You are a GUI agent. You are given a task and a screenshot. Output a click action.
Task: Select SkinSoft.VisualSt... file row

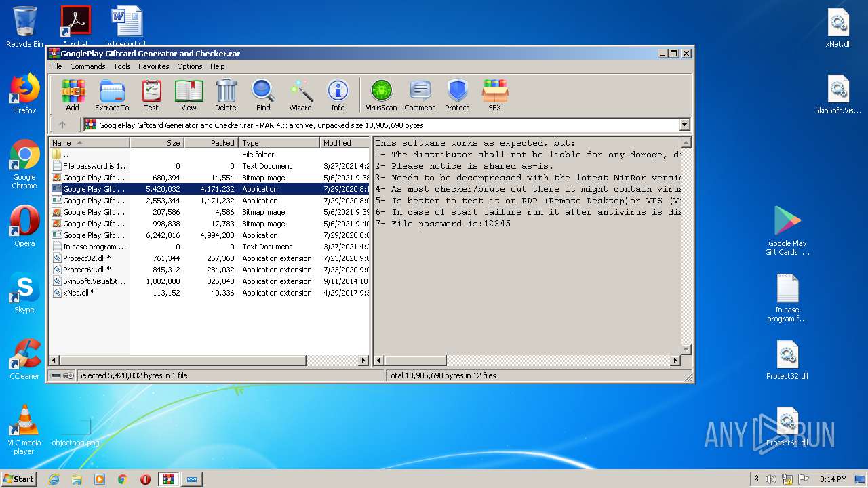[210, 281]
